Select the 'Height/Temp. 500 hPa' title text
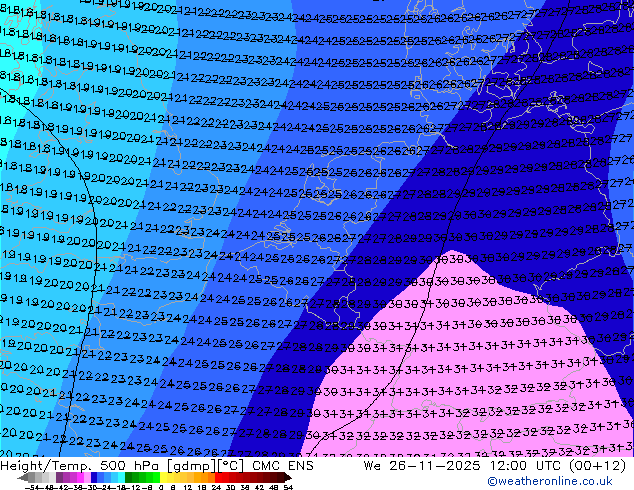This screenshot has width=634, height=490. (x=79, y=466)
